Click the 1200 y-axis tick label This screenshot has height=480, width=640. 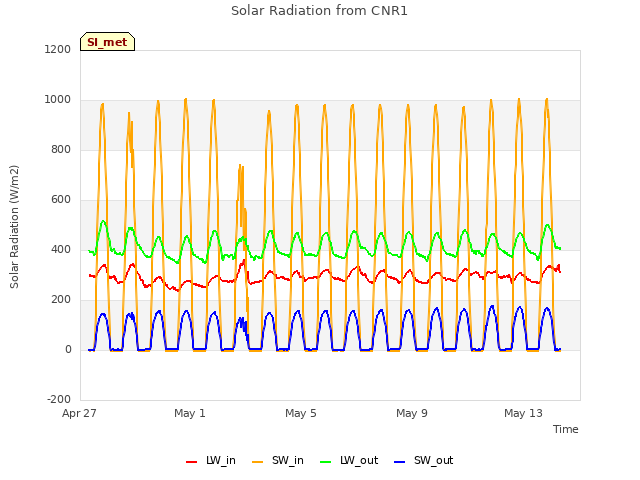(x=58, y=49)
